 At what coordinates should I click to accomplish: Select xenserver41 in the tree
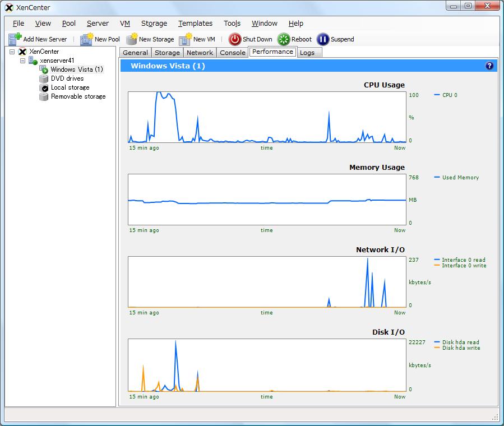pyautogui.click(x=57, y=61)
